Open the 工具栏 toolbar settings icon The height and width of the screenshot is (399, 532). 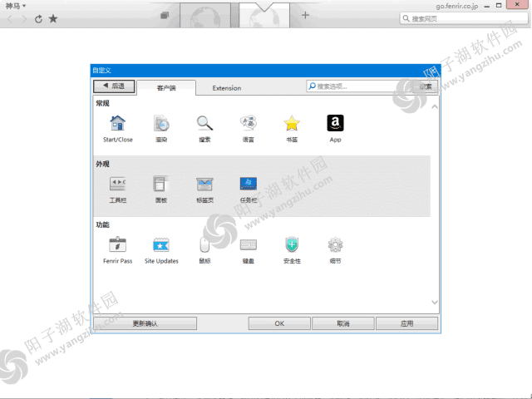tap(118, 184)
